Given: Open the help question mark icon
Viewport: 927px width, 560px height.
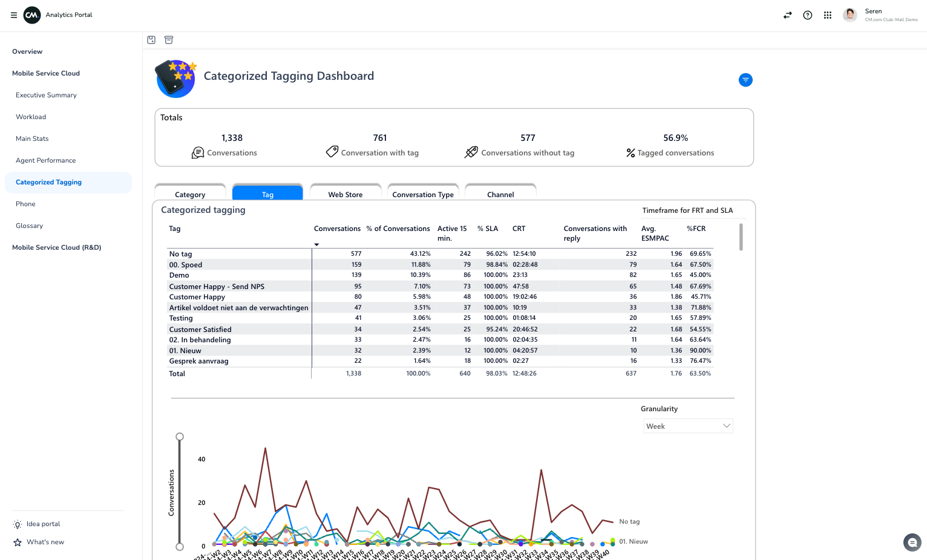Looking at the screenshot, I should pyautogui.click(x=807, y=15).
